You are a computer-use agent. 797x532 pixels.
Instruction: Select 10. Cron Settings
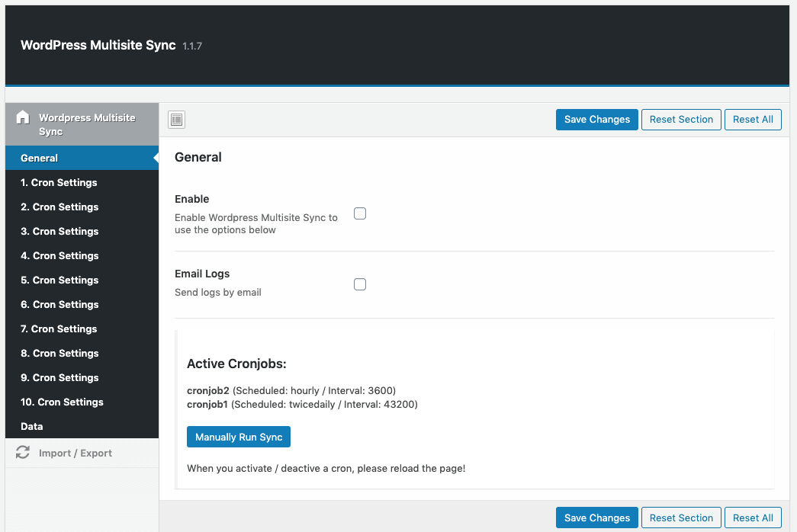pyautogui.click(x=61, y=402)
